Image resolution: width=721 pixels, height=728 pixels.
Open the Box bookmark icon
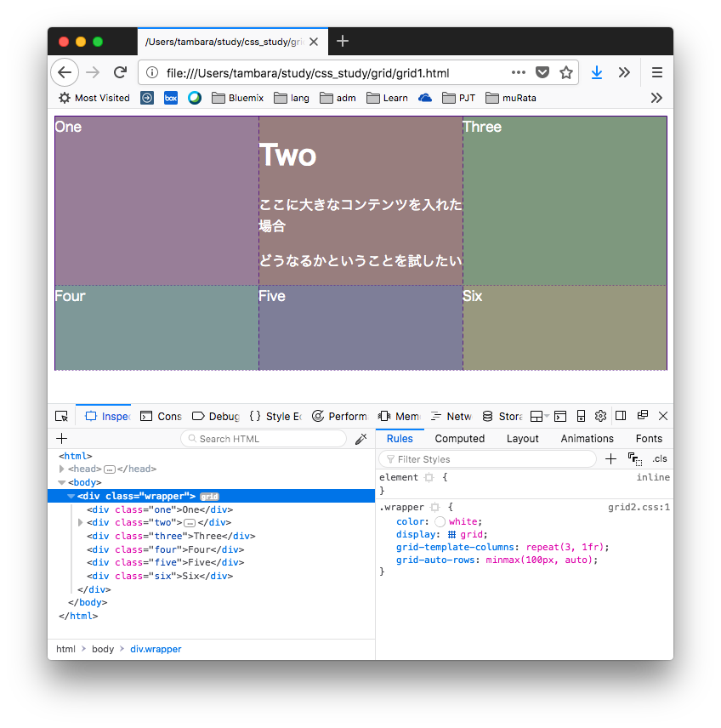tap(171, 98)
